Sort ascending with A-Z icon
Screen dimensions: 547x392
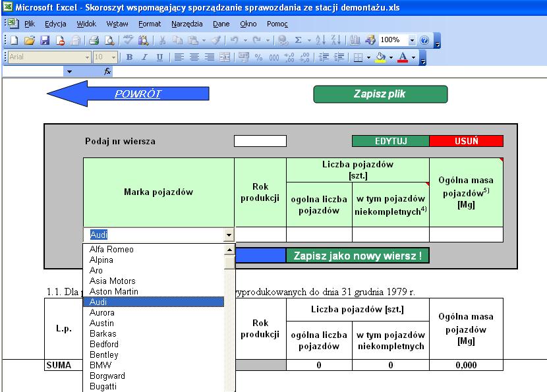coord(320,40)
